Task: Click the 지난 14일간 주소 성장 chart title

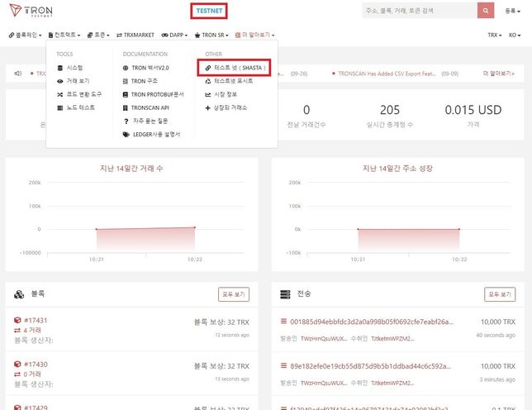Action: click(397, 168)
